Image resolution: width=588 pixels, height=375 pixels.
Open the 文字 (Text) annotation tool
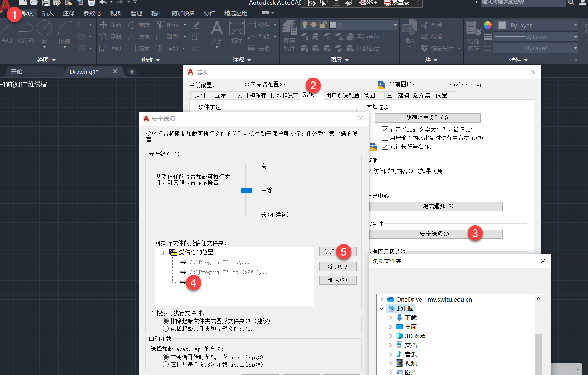point(217,32)
